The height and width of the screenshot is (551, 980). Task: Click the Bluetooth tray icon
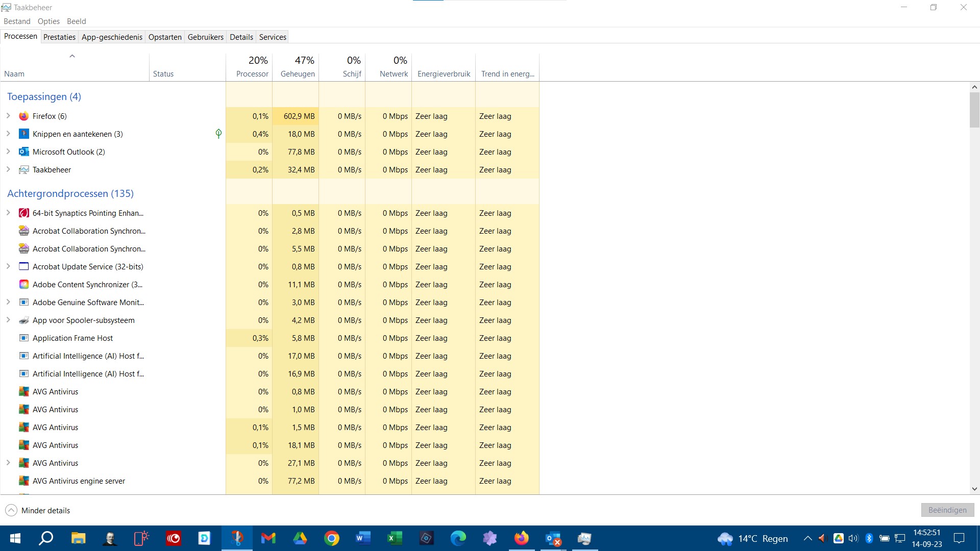[x=869, y=538]
